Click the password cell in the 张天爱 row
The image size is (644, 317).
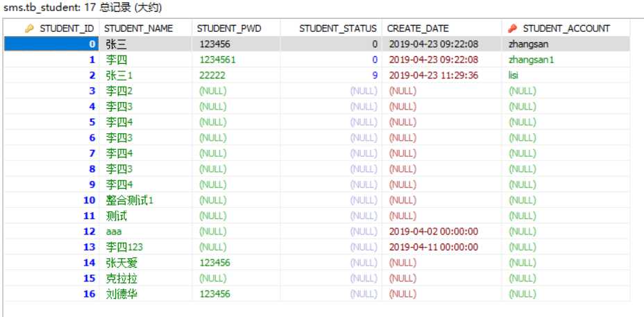click(x=215, y=262)
